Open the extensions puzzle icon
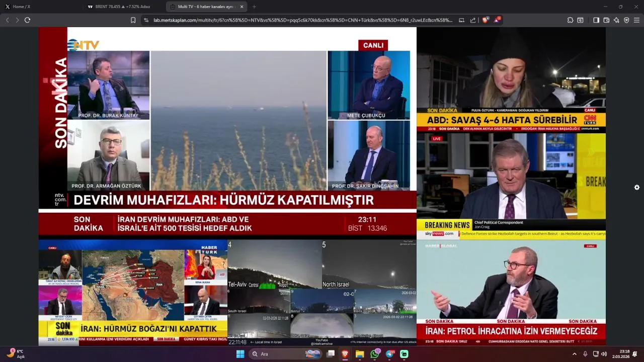Viewport: 644px width, 362px height. coord(570,20)
